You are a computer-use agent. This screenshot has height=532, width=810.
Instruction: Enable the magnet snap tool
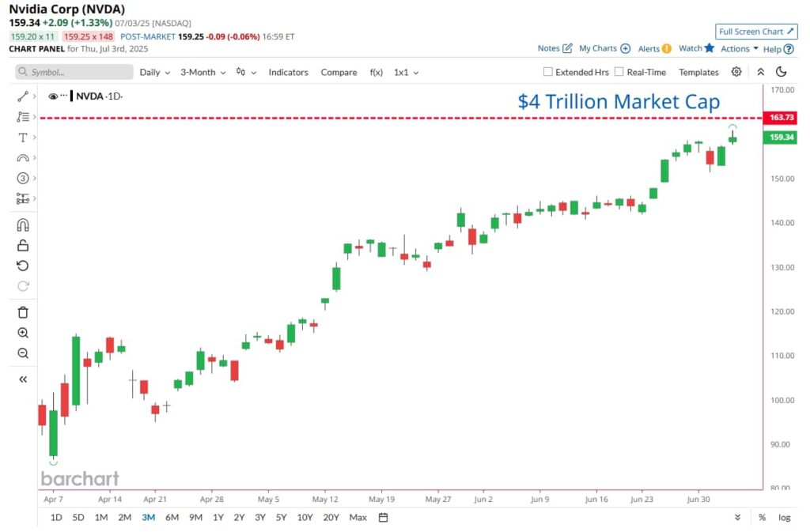pyautogui.click(x=23, y=225)
